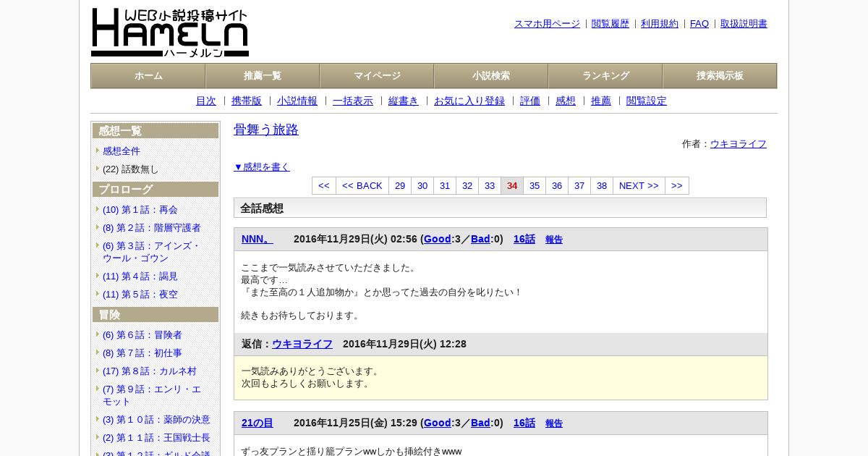
Task: Open reviews for 第７話：初仕事
Action: (142, 352)
